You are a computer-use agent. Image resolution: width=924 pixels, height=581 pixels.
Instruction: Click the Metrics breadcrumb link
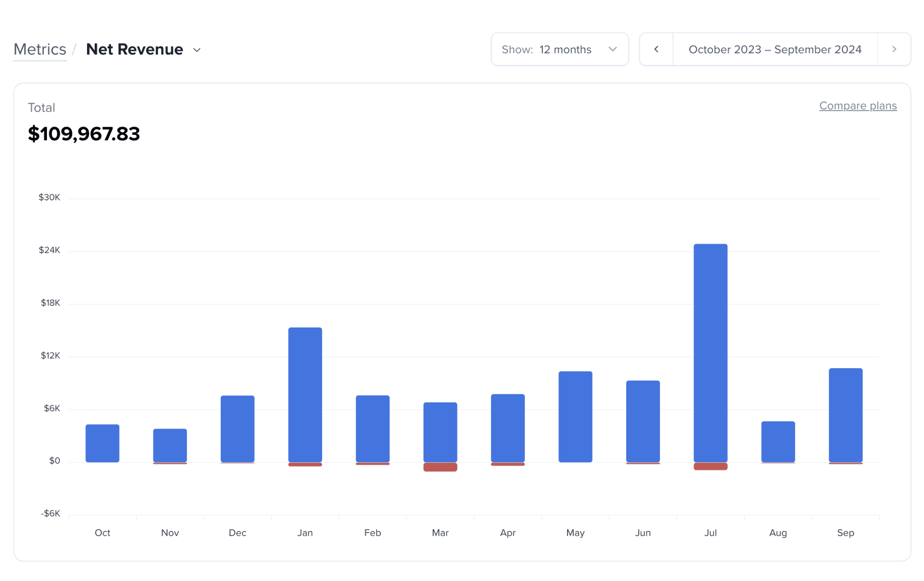(x=40, y=49)
